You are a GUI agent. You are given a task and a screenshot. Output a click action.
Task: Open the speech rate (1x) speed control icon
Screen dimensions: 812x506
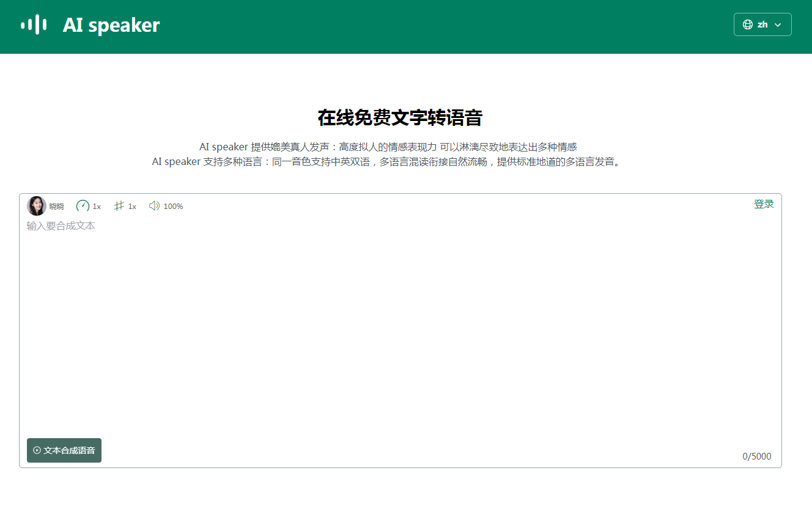pos(83,206)
